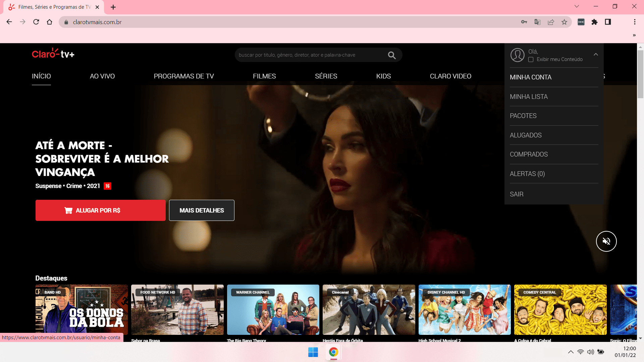Open ALUGADOS menu entry
Image resolution: width=644 pixels, height=362 pixels.
554,135
